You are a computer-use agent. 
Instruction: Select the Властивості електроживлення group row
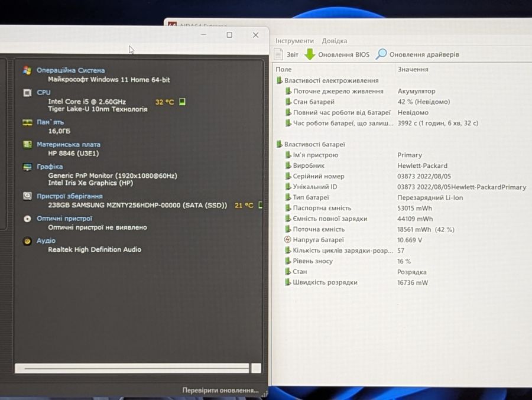(327, 80)
